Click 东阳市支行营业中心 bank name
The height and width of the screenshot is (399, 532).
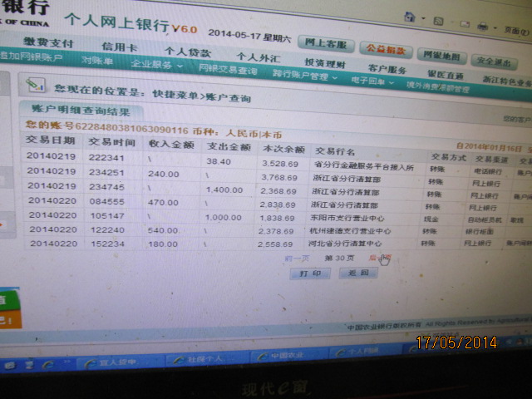point(347,218)
